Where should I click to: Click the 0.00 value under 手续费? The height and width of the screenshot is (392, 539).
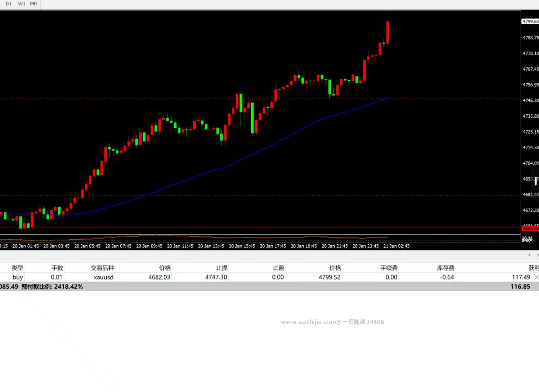point(391,277)
